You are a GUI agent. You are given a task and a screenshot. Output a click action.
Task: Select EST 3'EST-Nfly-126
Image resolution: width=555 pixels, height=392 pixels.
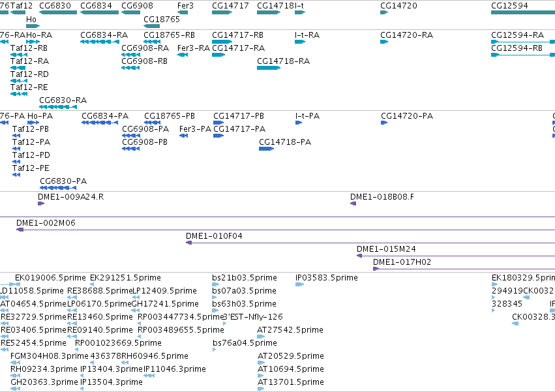(x=253, y=317)
